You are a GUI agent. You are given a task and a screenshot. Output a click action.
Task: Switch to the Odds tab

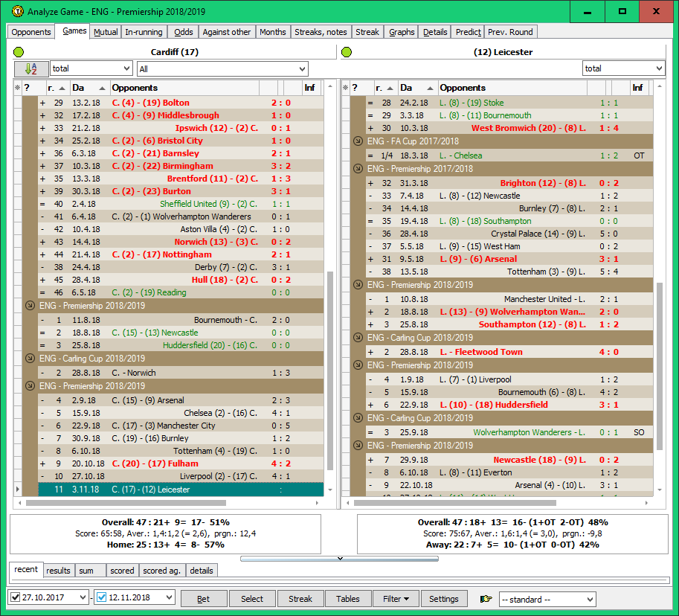pos(182,32)
